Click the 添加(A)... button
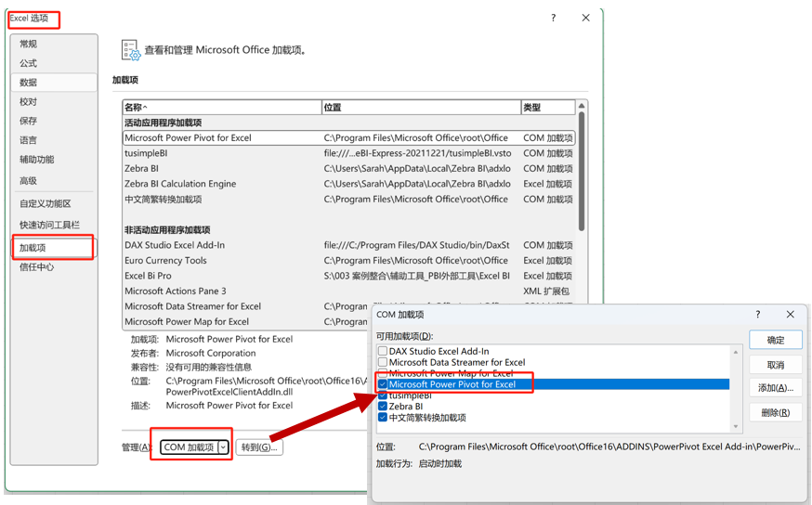 click(775, 388)
